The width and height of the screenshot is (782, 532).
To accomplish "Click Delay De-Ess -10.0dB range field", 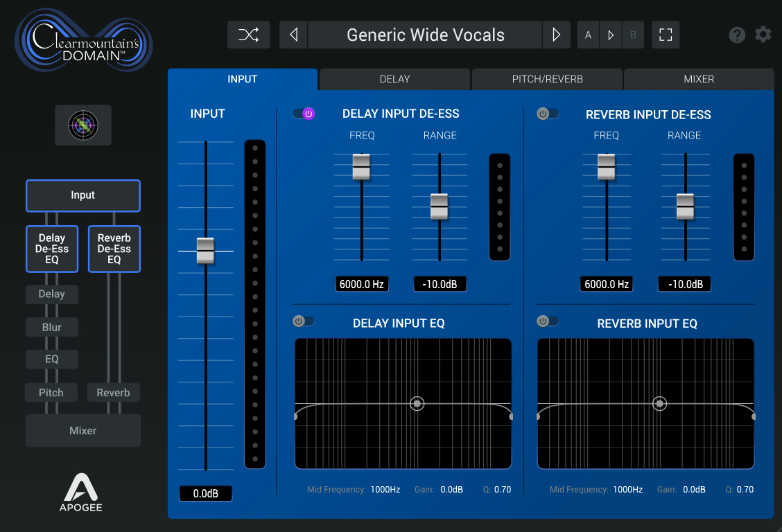I will (x=440, y=284).
